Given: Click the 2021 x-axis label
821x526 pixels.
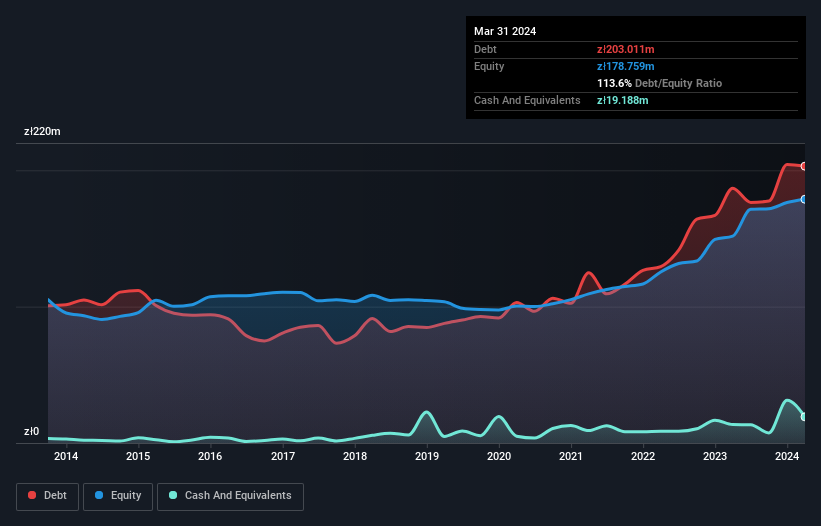Looking at the screenshot, I should [571, 456].
